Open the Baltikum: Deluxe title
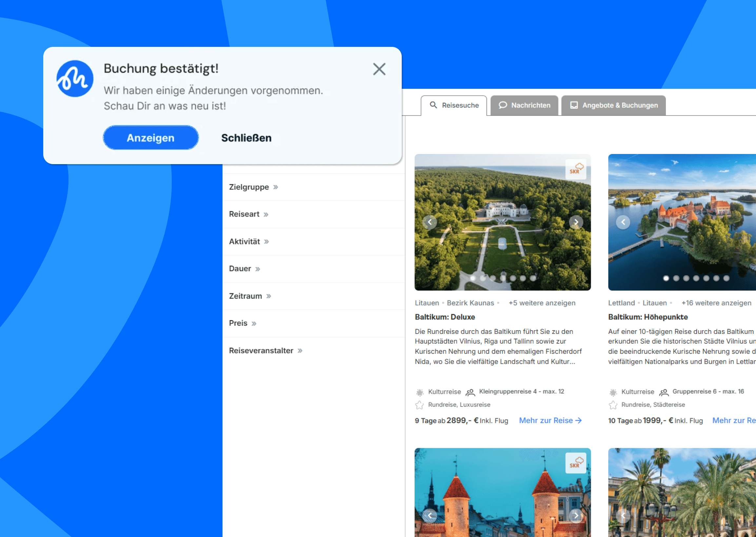 point(445,317)
